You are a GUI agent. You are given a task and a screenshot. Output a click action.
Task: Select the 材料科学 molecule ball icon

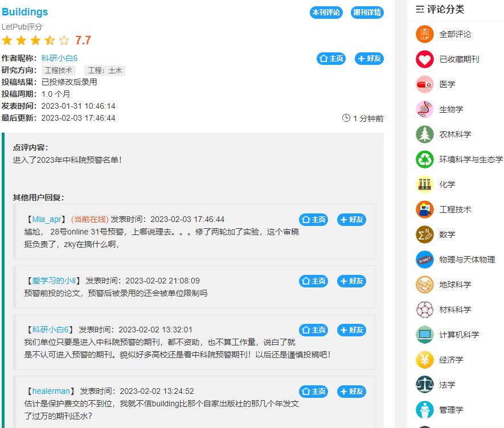pos(425,310)
